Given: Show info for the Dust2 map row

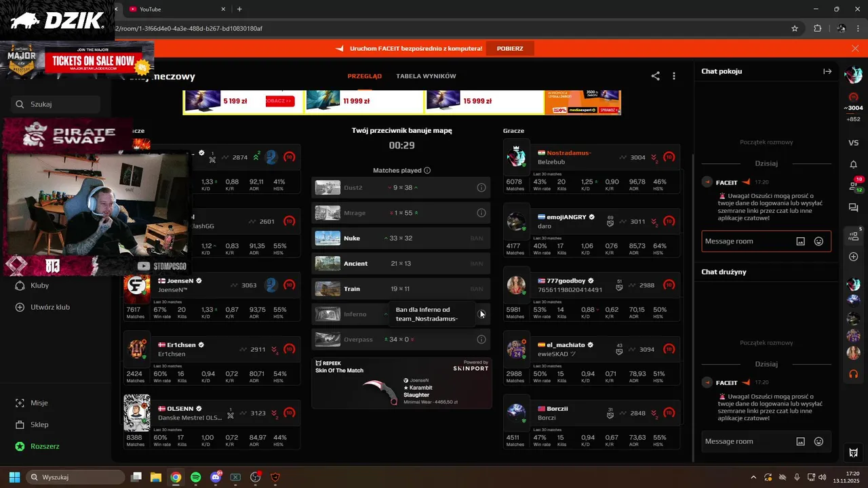Looking at the screenshot, I should (481, 188).
